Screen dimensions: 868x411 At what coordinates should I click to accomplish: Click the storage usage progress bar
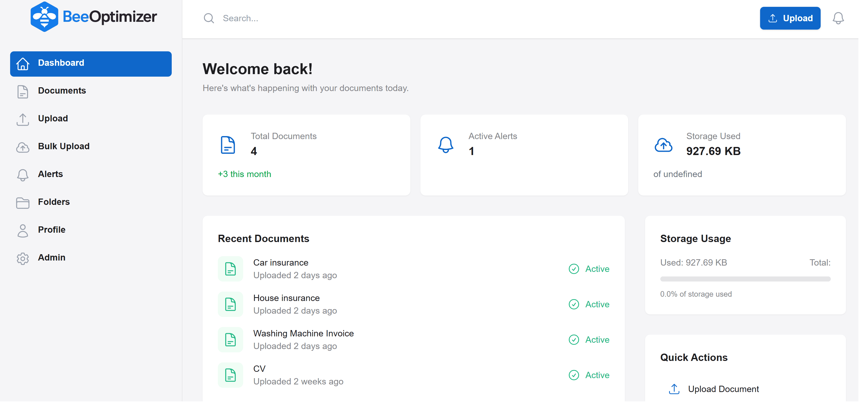[745, 279]
